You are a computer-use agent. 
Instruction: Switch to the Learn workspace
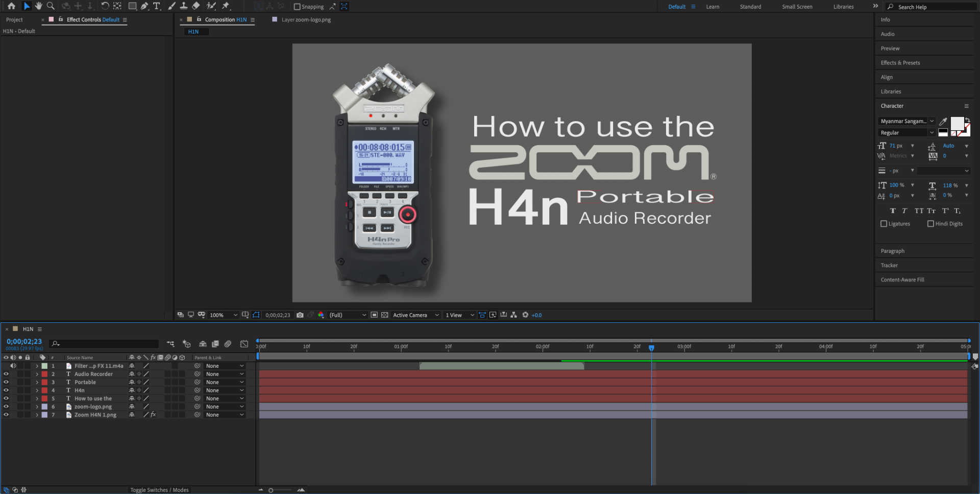[x=713, y=7]
